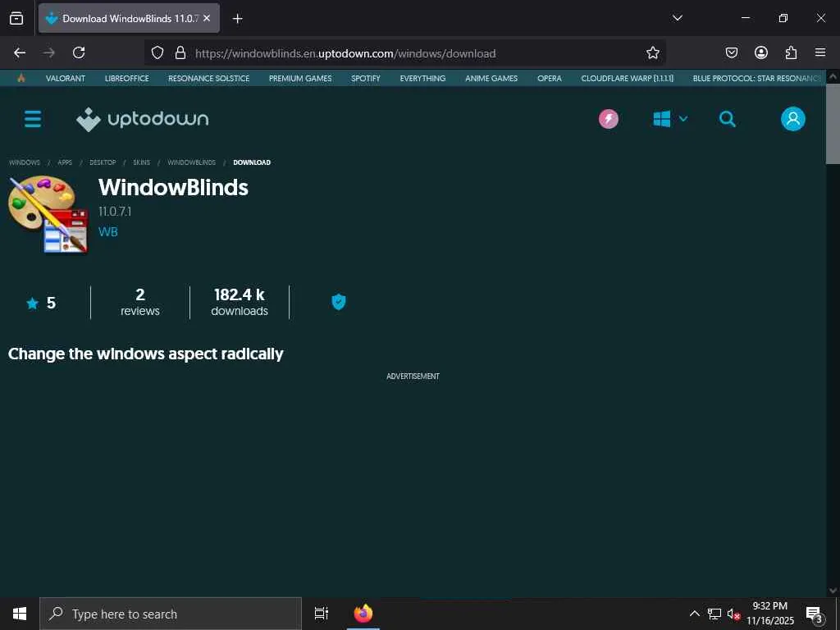Image resolution: width=840 pixels, height=630 pixels.
Task: Open ANIME GAMES in the top bar
Action: tap(491, 78)
